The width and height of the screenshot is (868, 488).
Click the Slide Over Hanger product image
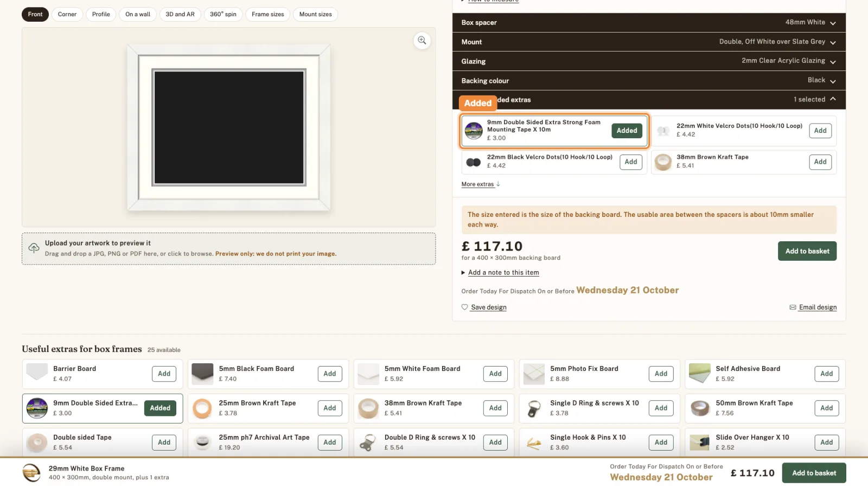700,442
